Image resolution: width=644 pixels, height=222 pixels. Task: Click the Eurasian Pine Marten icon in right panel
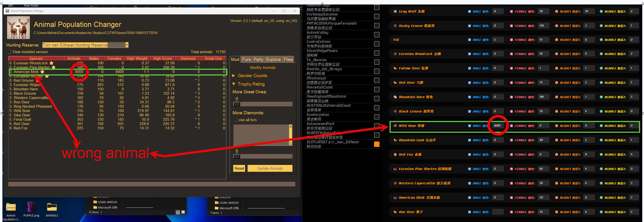point(395,169)
